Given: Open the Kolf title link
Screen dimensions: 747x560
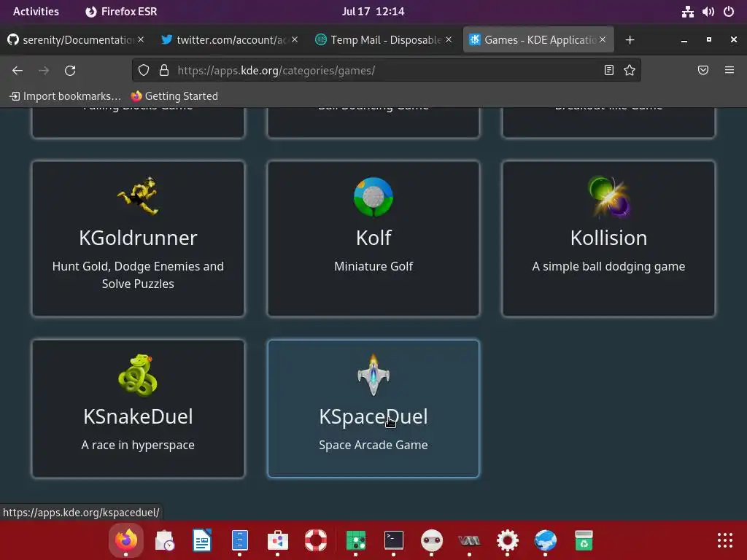Looking at the screenshot, I should 373,238.
